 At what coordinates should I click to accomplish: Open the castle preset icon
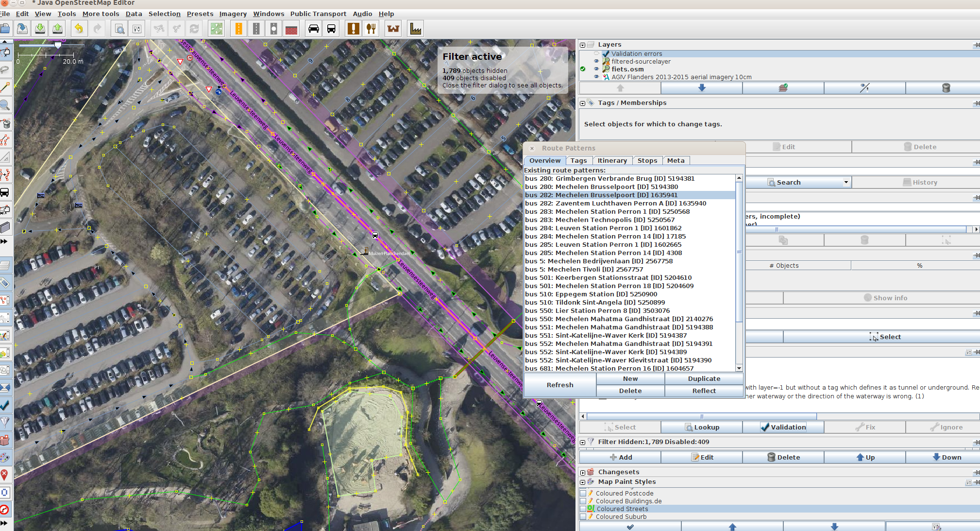pos(393,29)
